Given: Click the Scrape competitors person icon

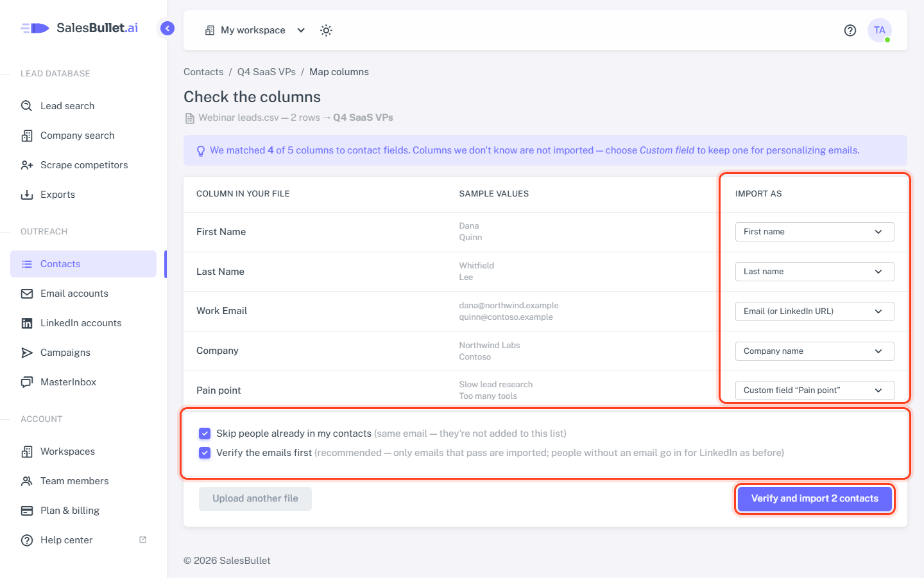Looking at the screenshot, I should (27, 165).
